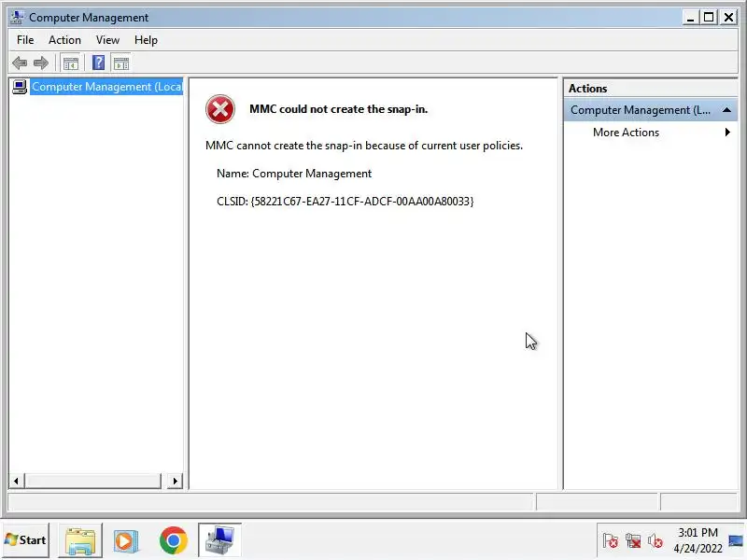Open File Explorer from the taskbar

pos(80,541)
